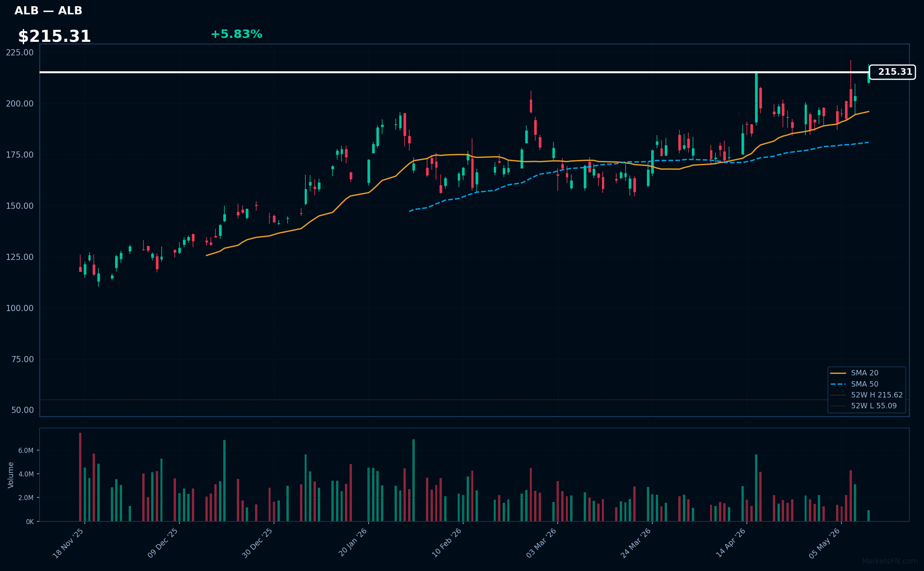Click the 14 Apr '26 date label
Image resolution: width=924 pixels, height=571 pixels.
pyautogui.click(x=731, y=543)
